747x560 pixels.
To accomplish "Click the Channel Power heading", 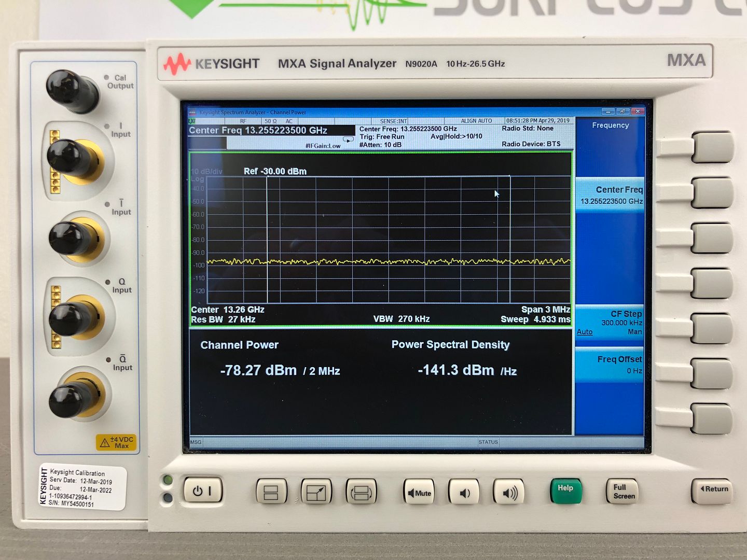I will pyautogui.click(x=239, y=345).
